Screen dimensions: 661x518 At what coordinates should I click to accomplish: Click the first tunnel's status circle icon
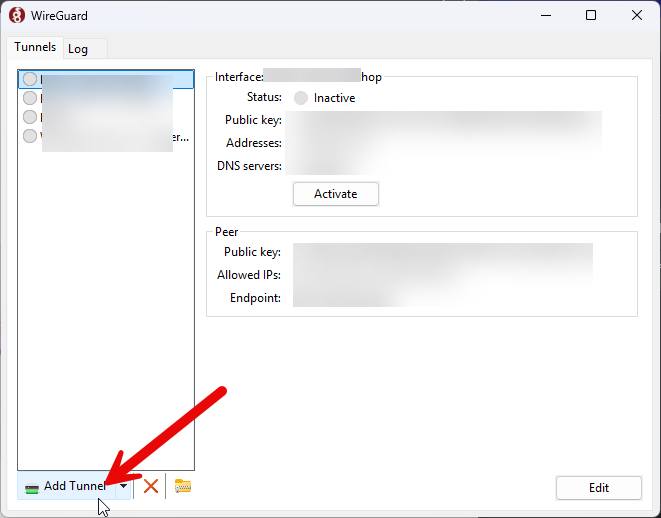(30, 79)
